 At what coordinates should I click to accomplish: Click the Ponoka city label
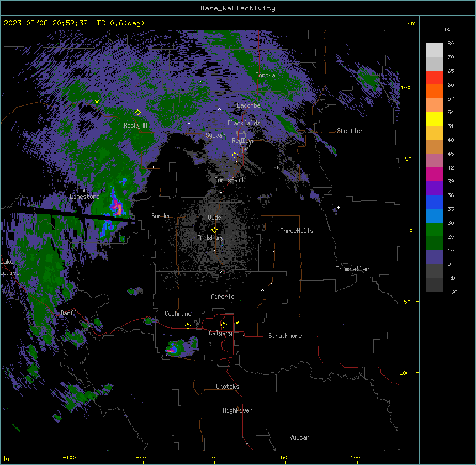click(x=265, y=75)
